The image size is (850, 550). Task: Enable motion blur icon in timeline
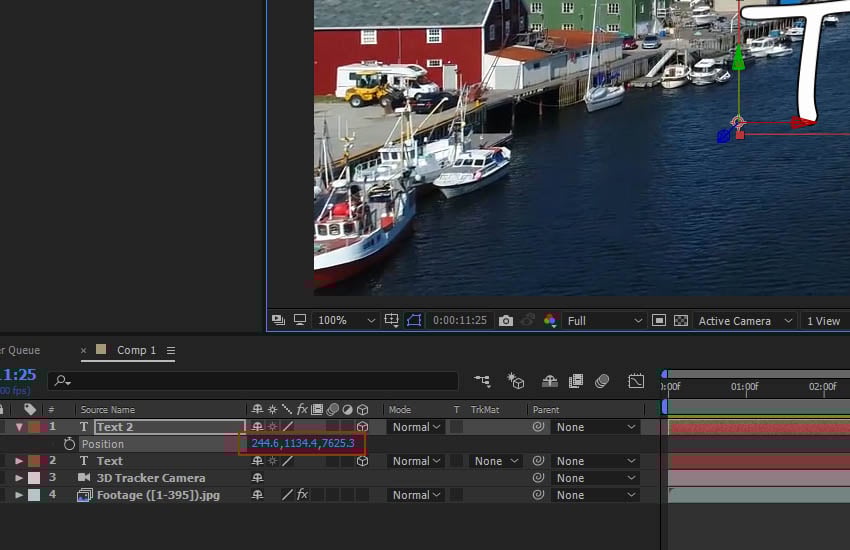pos(602,381)
